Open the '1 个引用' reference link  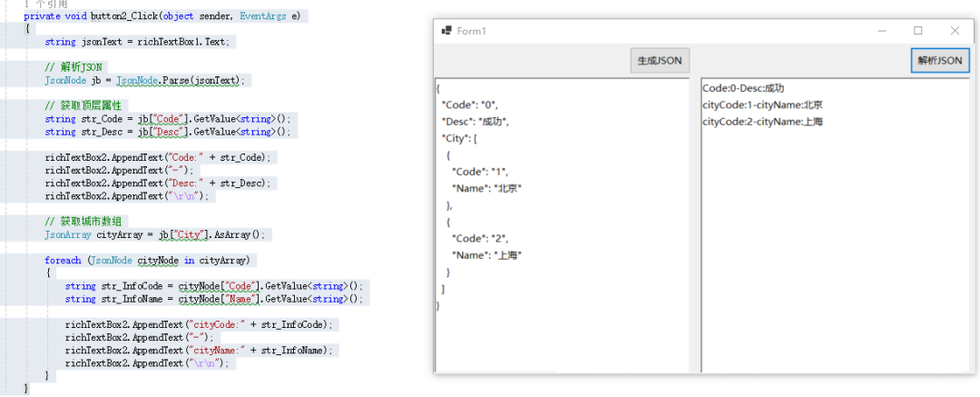click(45, 5)
